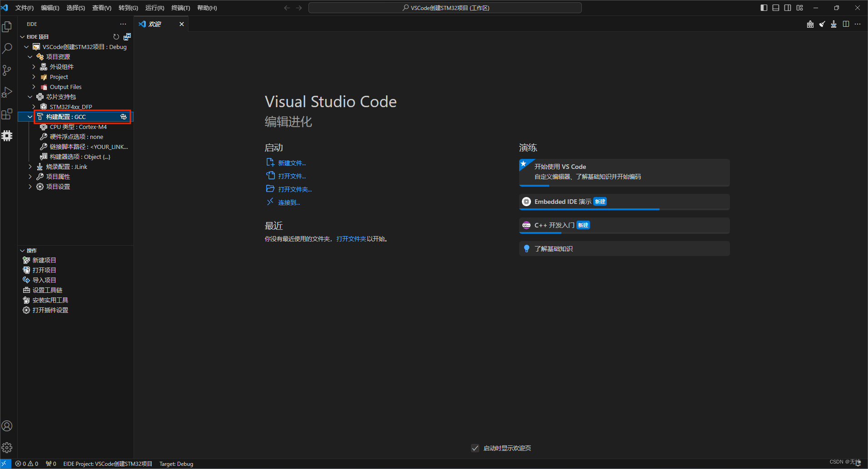The image size is (868, 469).
Task: Open the 文件(F) menu
Action: point(24,8)
